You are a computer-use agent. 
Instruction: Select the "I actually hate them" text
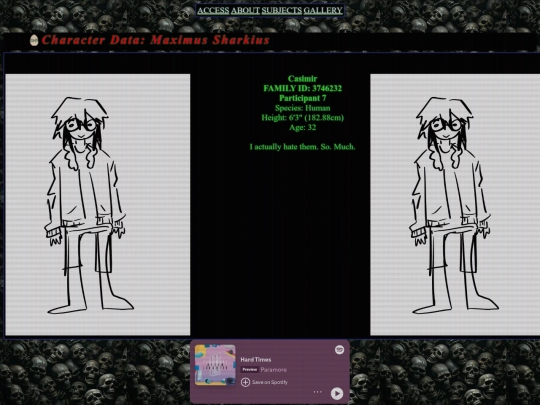[x=302, y=147]
